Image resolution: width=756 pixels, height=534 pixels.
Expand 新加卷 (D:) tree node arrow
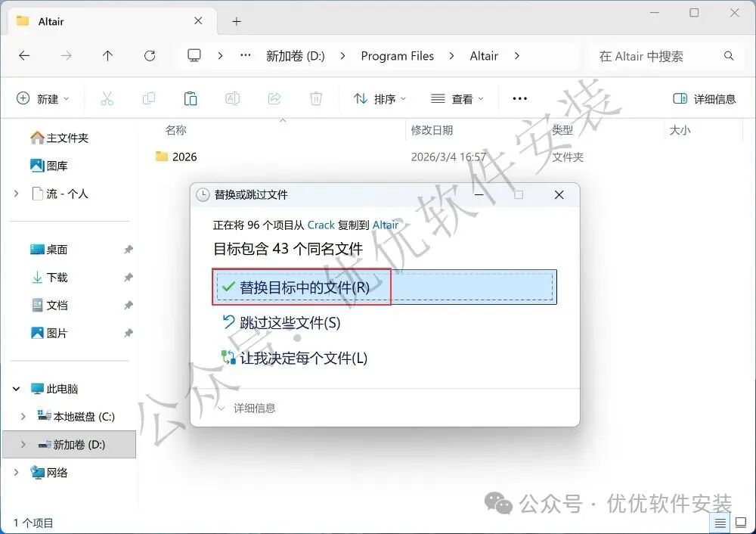coord(23,444)
